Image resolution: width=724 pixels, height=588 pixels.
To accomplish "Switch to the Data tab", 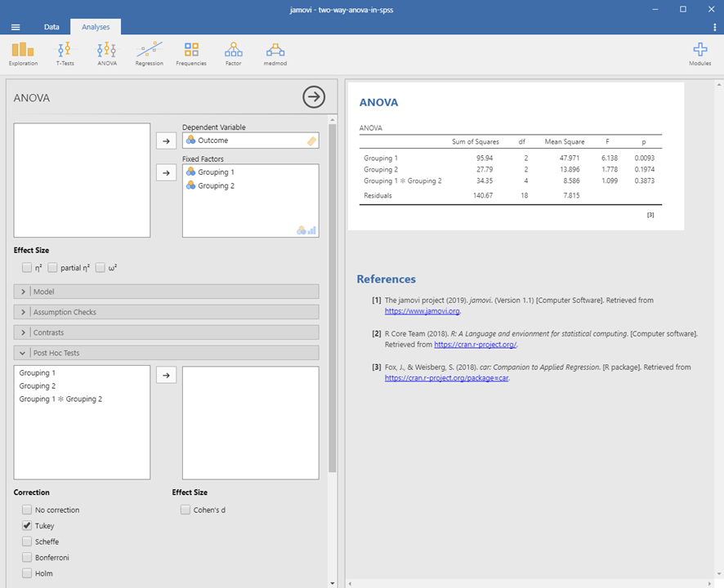I will pos(51,27).
